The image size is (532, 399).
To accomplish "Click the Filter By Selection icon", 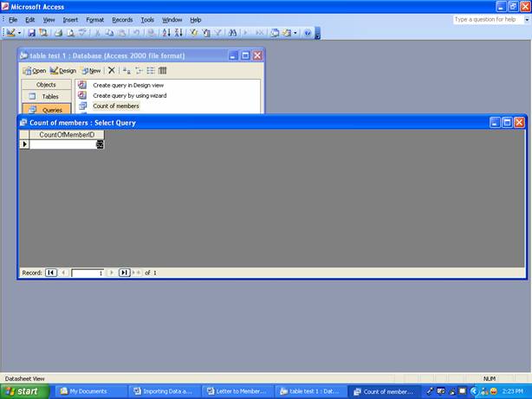I will [194, 33].
